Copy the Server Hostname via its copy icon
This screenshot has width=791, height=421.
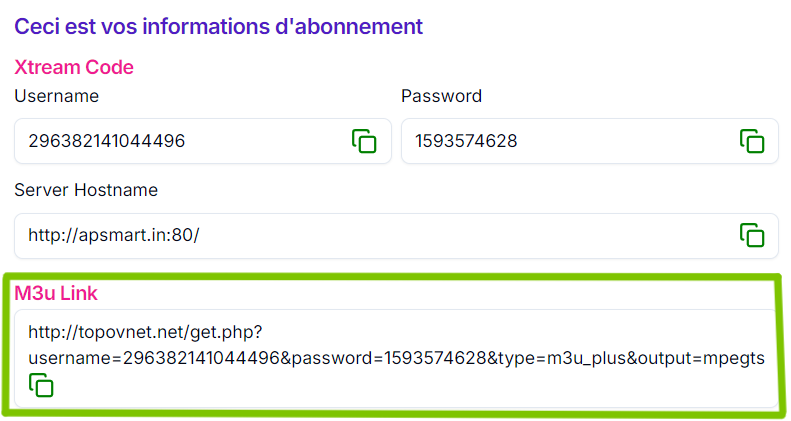[x=751, y=235]
